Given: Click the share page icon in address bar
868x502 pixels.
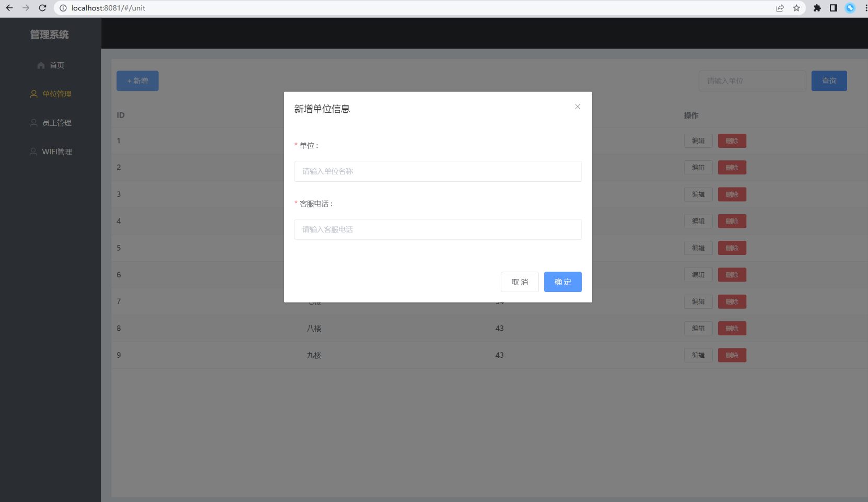Looking at the screenshot, I should (x=780, y=8).
